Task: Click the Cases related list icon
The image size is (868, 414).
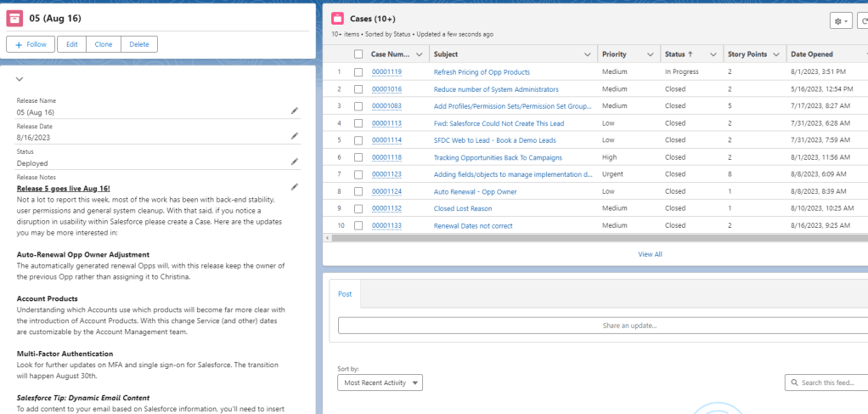Action: click(338, 19)
